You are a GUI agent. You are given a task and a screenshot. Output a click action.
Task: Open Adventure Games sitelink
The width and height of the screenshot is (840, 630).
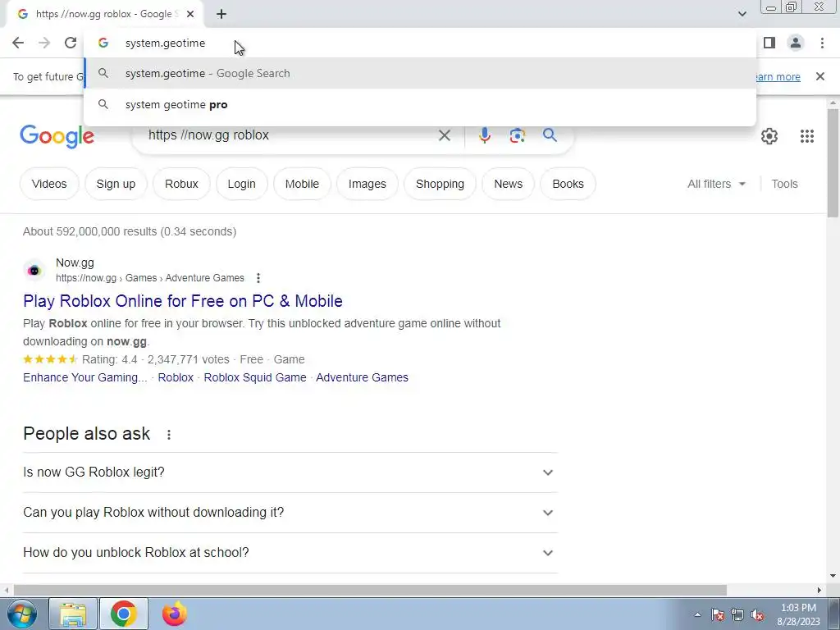[x=362, y=377]
